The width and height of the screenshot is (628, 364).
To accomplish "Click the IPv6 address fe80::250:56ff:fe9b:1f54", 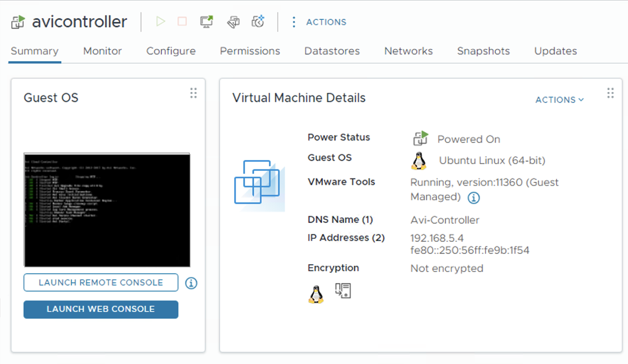I will point(469,250).
